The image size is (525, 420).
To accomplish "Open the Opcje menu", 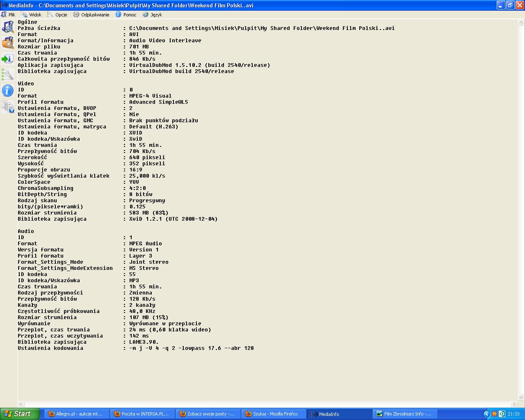I will click(x=57, y=14).
